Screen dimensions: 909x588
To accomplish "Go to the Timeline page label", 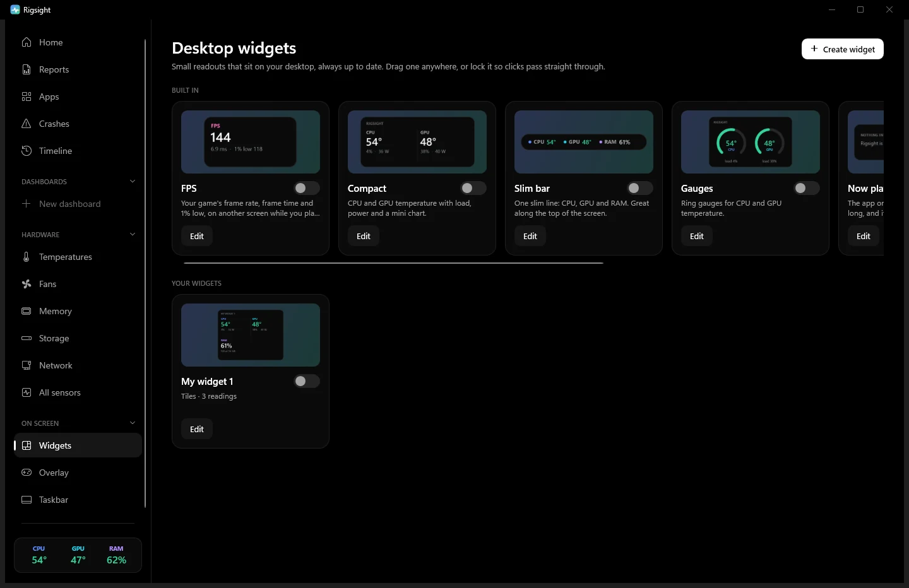I will (56, 151).
